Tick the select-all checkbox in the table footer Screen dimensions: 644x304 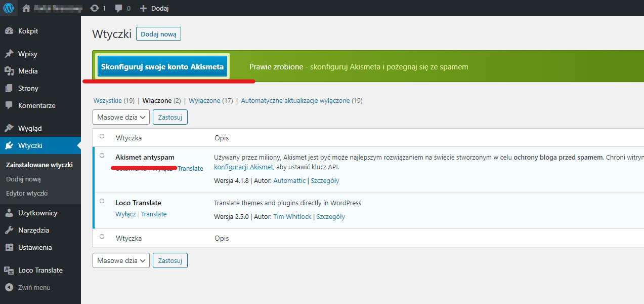click(x=102, y=237)
